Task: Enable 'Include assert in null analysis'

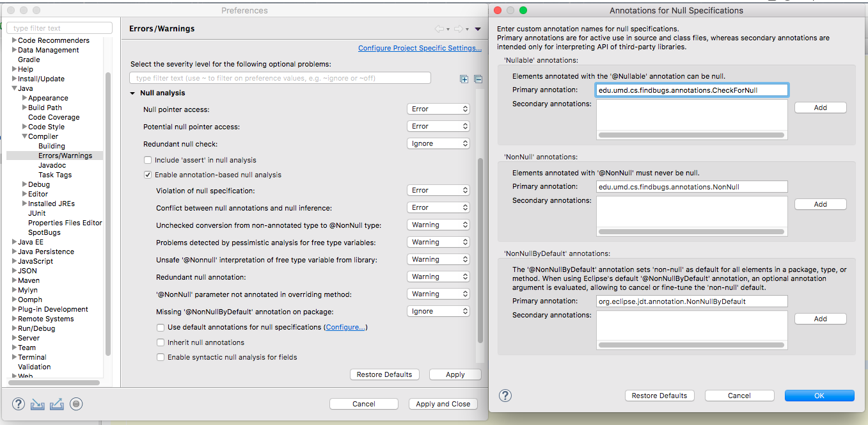Action: pyautogui.click(x=148, y=160)
